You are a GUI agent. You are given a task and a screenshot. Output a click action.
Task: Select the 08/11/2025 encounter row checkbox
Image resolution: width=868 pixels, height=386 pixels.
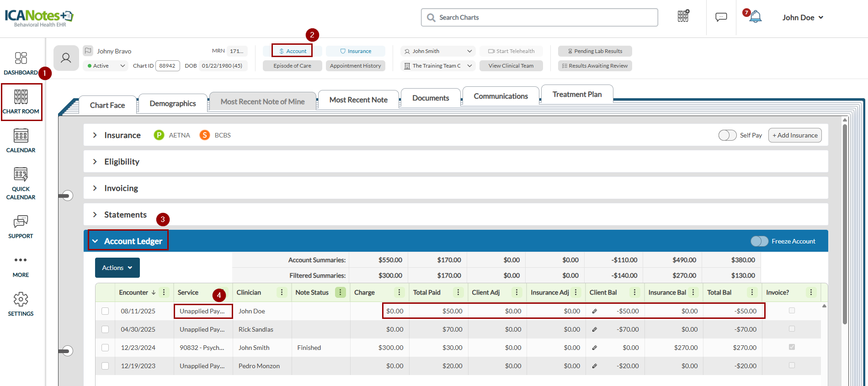click(105, 311)
